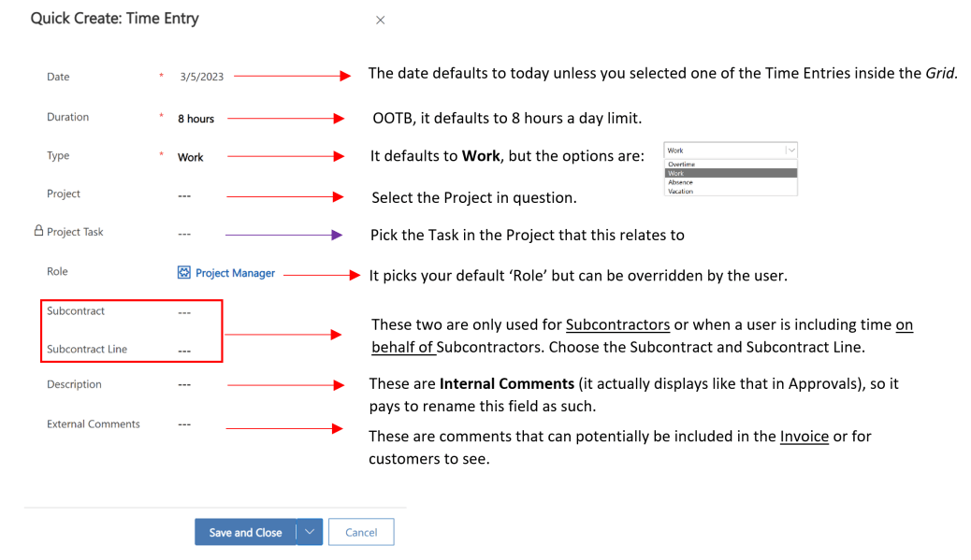Image resolution: width=971 pixels, height=560 pixels.
Task: Click the Duration field showing 8 hours
Action: [196, 118]
